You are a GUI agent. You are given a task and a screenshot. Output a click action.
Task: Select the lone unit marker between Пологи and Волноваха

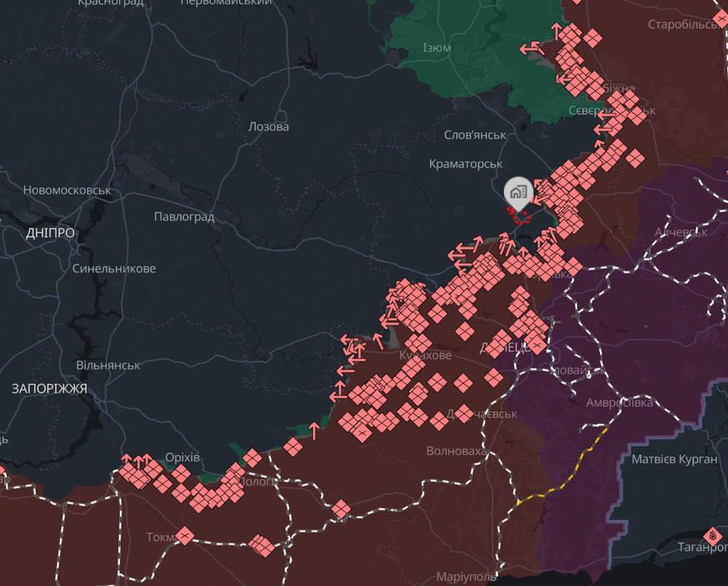pos(341,509)
